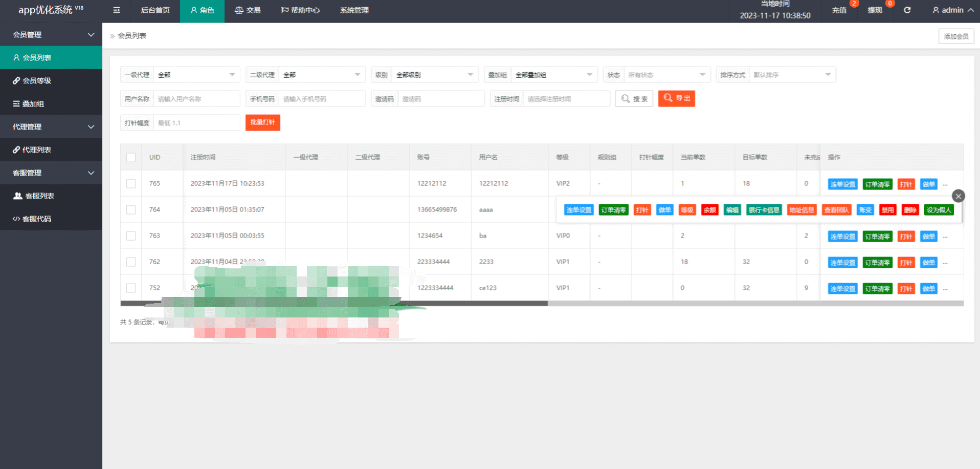
Task: Open 客服代码 code icon item
Action: (x=16, y=219)
